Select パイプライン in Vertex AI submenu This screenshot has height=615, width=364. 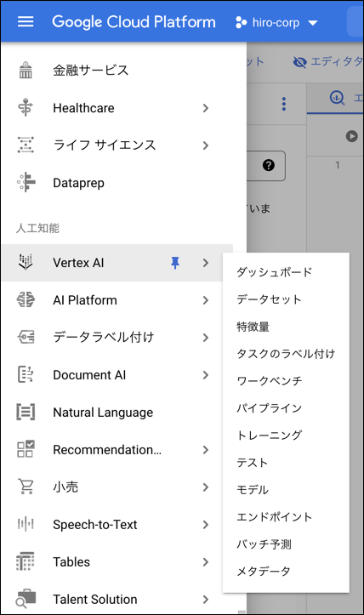(x=269, y=408)
